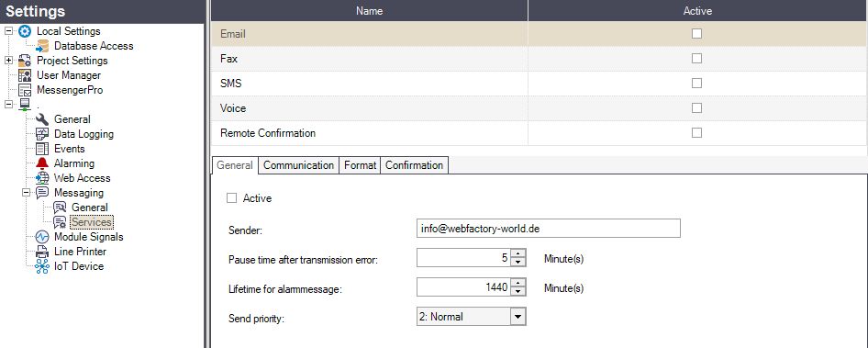This screenshot has width=868, height=348.
Task: Click the Alarming bell icon
Action: click(x=42, y=163)
